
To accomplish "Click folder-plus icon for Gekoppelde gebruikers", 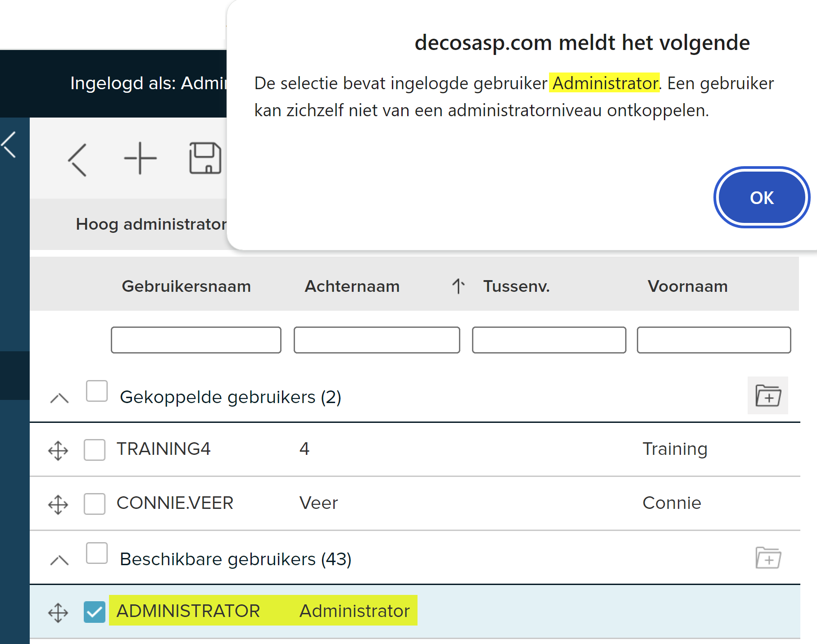I will (x=768, y=395).
